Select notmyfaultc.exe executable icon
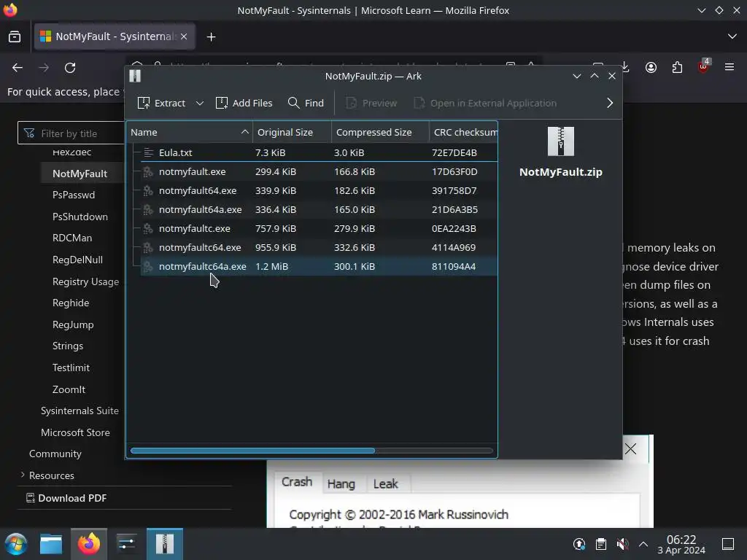Image resolution: width=747 pixels, height=560 pixels. coord(148,228)
